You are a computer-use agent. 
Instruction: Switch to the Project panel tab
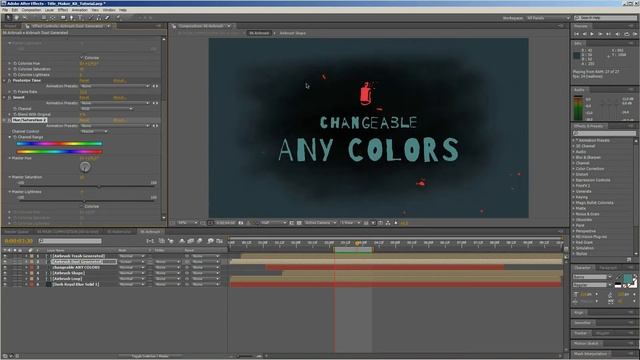tap(10, 26)
